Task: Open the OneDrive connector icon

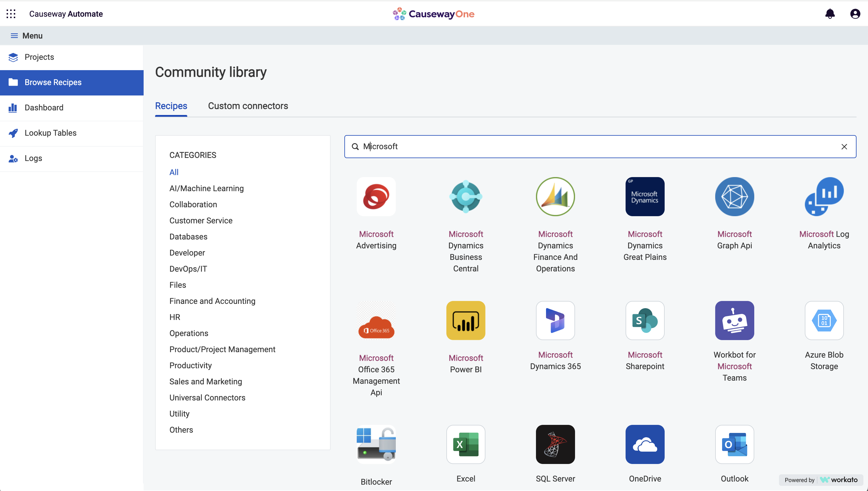Action: coord(645,444)
